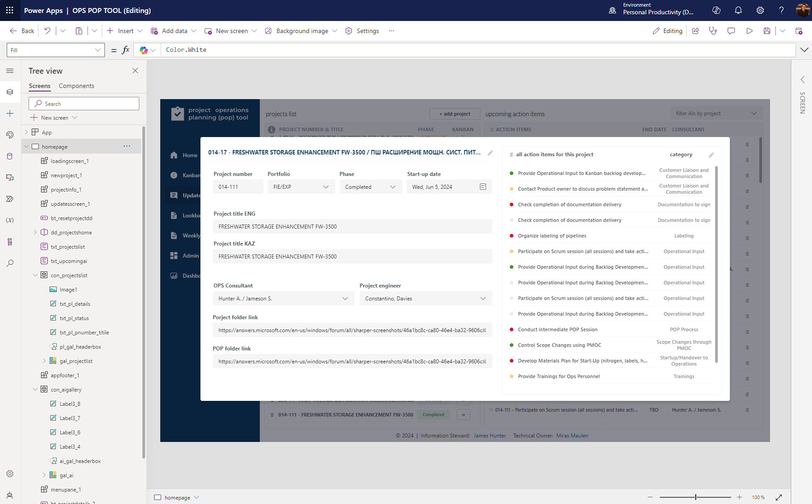Screen dimensions: 812x504
Task: Switch to the Components tab
Action: (x=76, y=86)
